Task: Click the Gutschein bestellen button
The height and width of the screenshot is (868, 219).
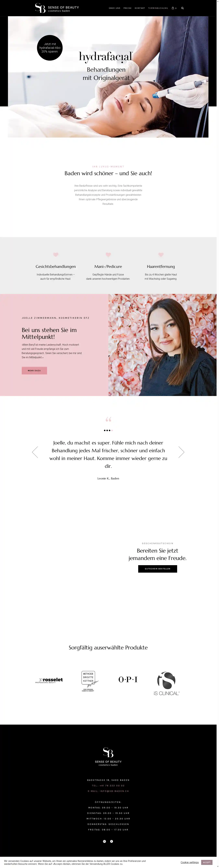Action: [x=158, y=568]
